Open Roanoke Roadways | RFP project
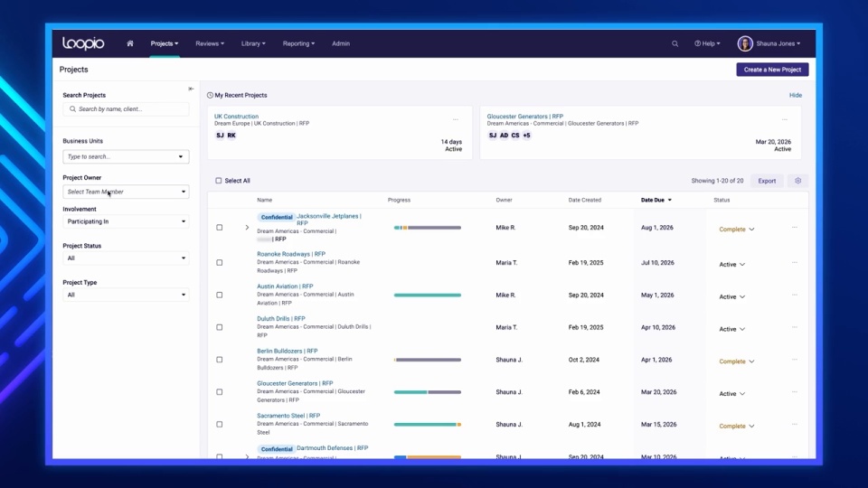 [291, 254]
